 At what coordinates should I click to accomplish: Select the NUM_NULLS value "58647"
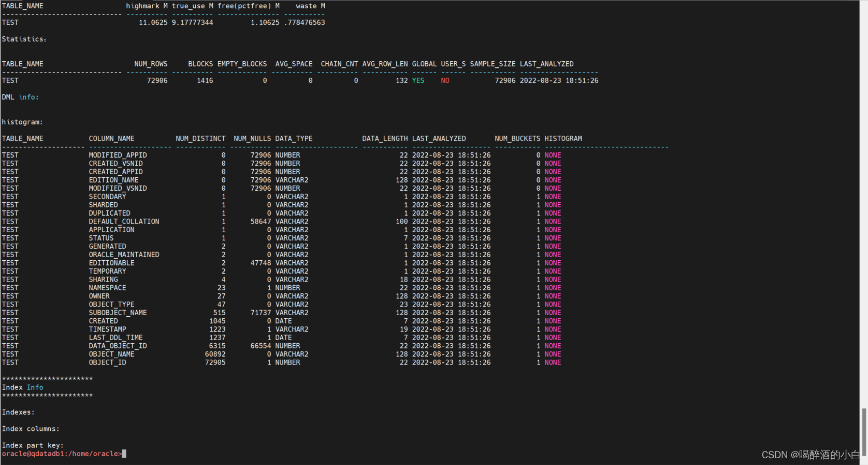point(261,222)
